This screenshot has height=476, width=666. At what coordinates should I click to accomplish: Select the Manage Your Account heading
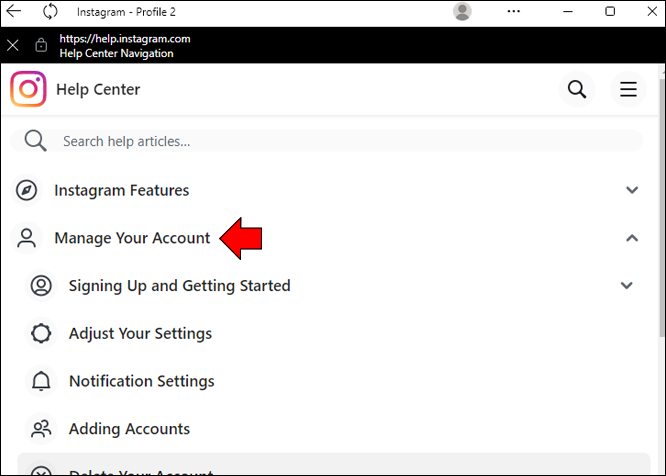pos(132,238)
